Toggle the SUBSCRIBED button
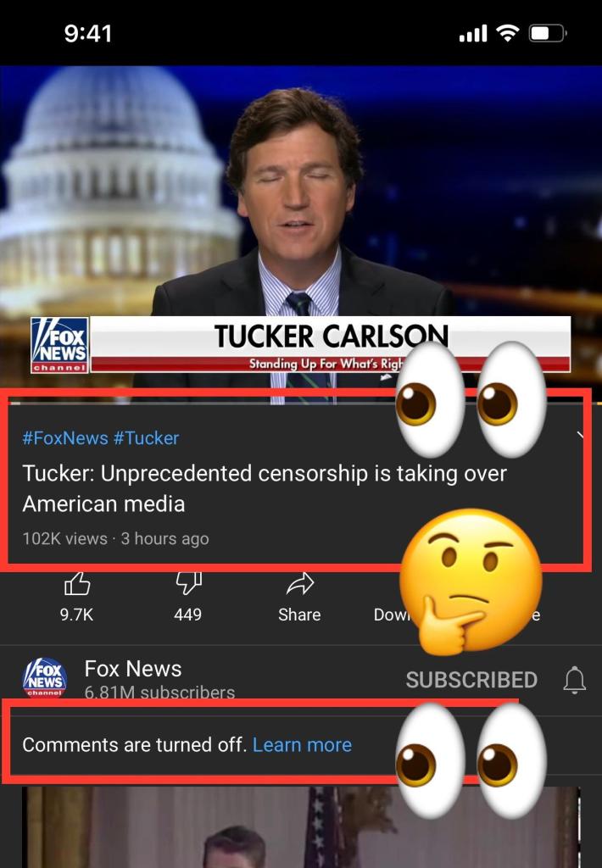This screenshot has width=602, height=868. pos(471,680)
